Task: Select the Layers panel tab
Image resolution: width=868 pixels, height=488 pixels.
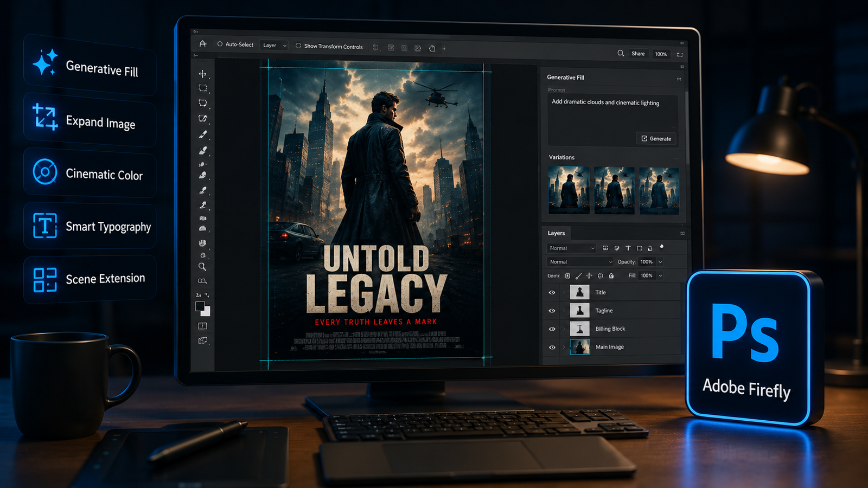Action: click(x=556, y=233)
